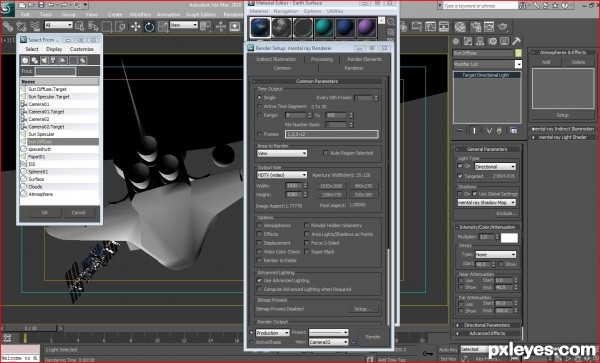Image resolution: width=600 pixels, height=363 pixels.
Task: Toggle the Atmospherics render option
Action: click(259, 226)
